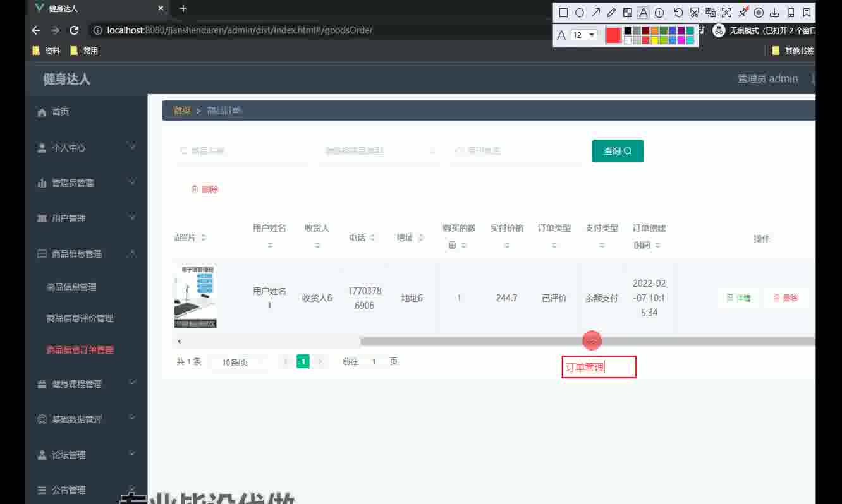Image resolution: width=842 pixels, height=504 pixels.
Task: Save the screenshot with download icon
Action: [x=774, y=13]
